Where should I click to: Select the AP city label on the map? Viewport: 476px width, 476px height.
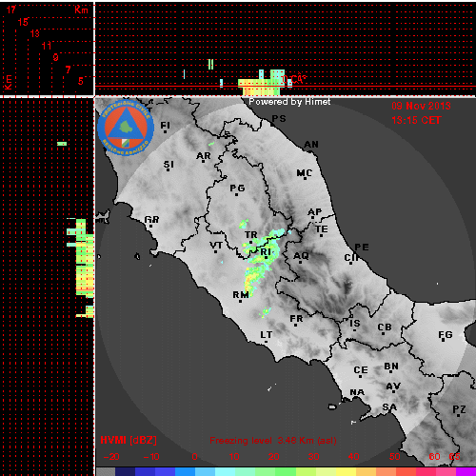[x=315, y=212]
